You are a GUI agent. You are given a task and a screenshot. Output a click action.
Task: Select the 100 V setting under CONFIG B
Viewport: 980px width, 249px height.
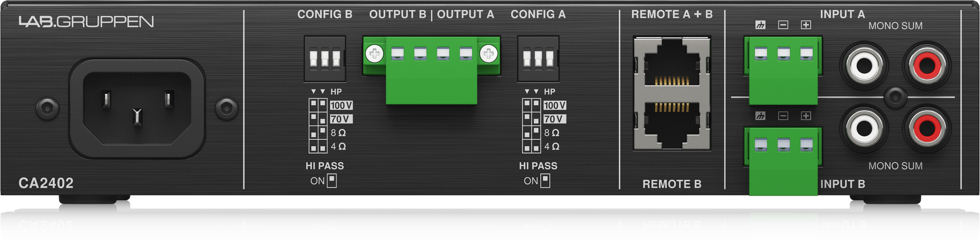tap(341, 105)
